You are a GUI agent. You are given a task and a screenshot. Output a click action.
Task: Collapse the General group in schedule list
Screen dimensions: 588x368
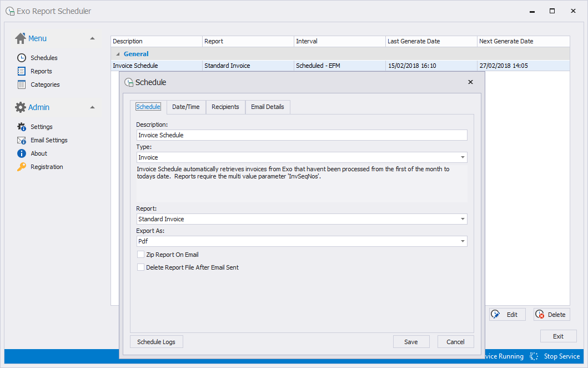coord(117,54)
